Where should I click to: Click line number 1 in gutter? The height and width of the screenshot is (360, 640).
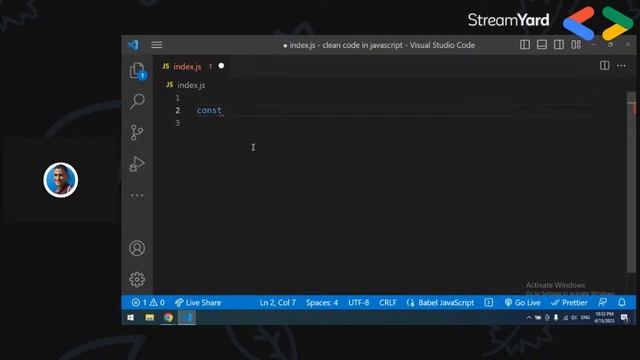(178, 98)
